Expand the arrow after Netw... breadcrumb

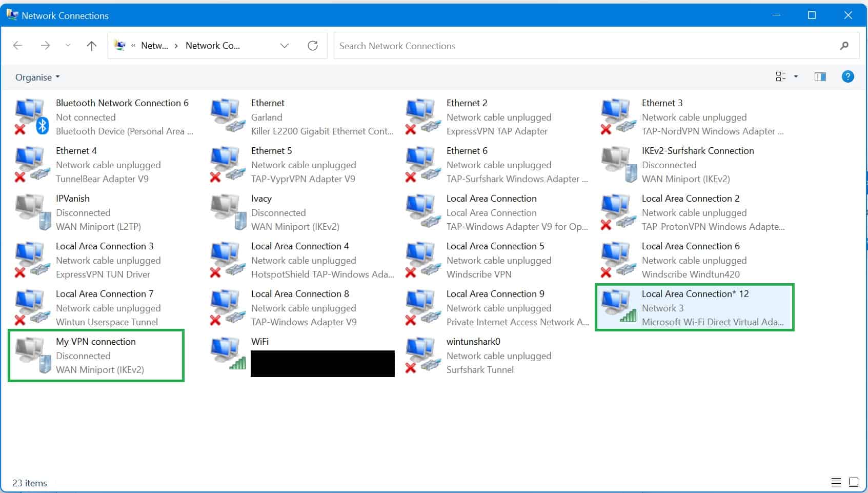pyautogui.click(x=176, y=46)
